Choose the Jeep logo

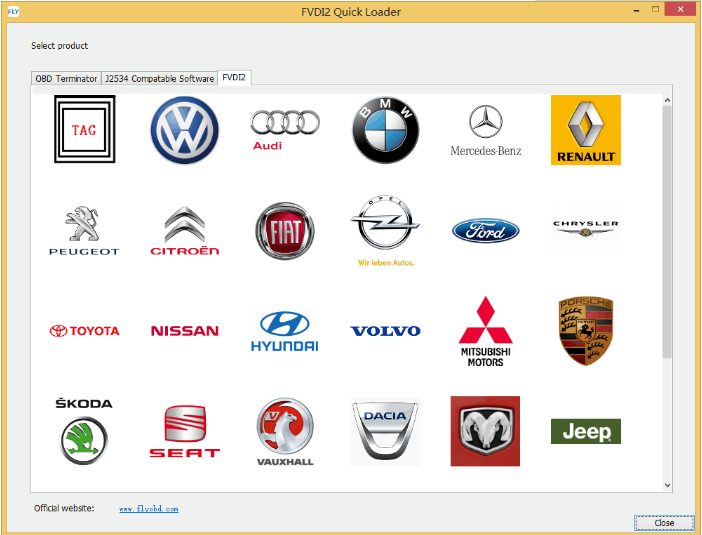coord(586,431)
